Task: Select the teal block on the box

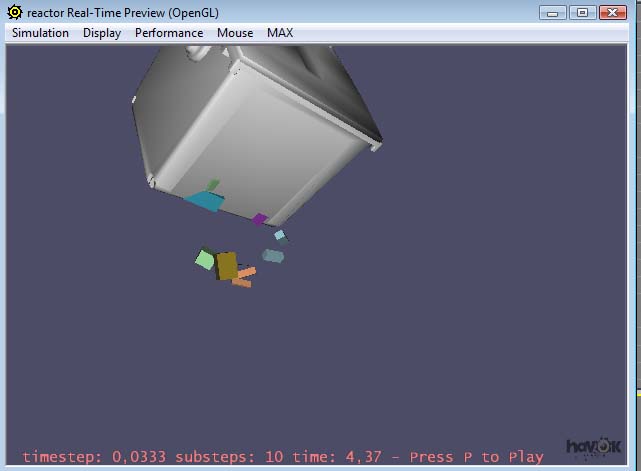Action: point(205,201)
